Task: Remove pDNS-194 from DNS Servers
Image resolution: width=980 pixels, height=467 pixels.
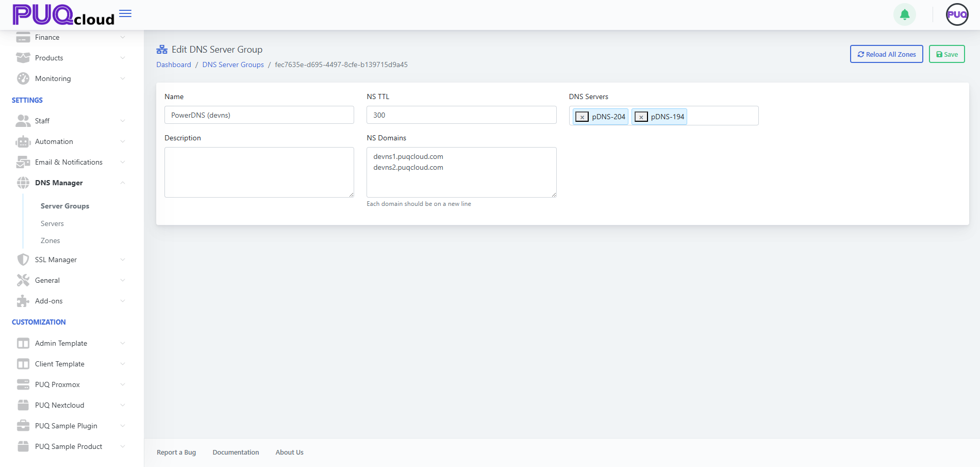Action: [641, 117]
